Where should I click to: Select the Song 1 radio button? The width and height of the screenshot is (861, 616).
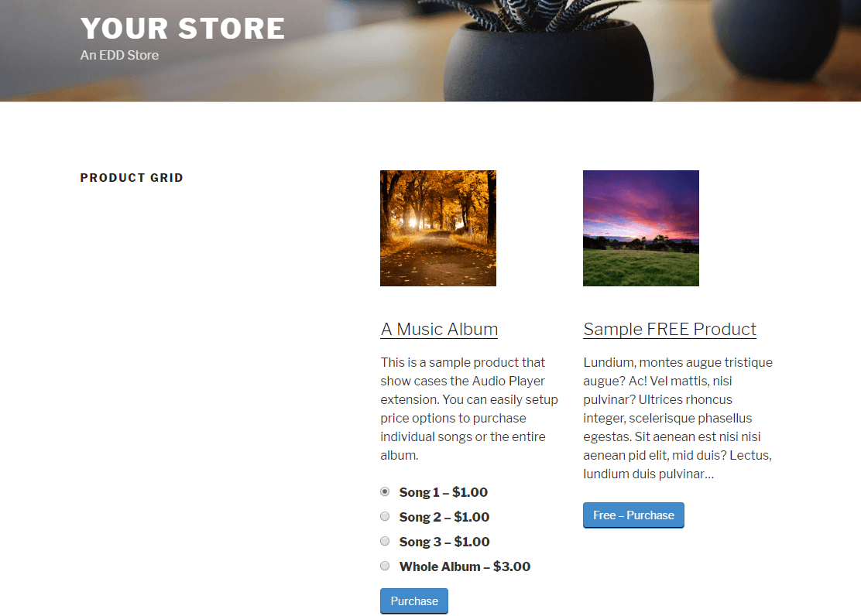pos(385,491)
